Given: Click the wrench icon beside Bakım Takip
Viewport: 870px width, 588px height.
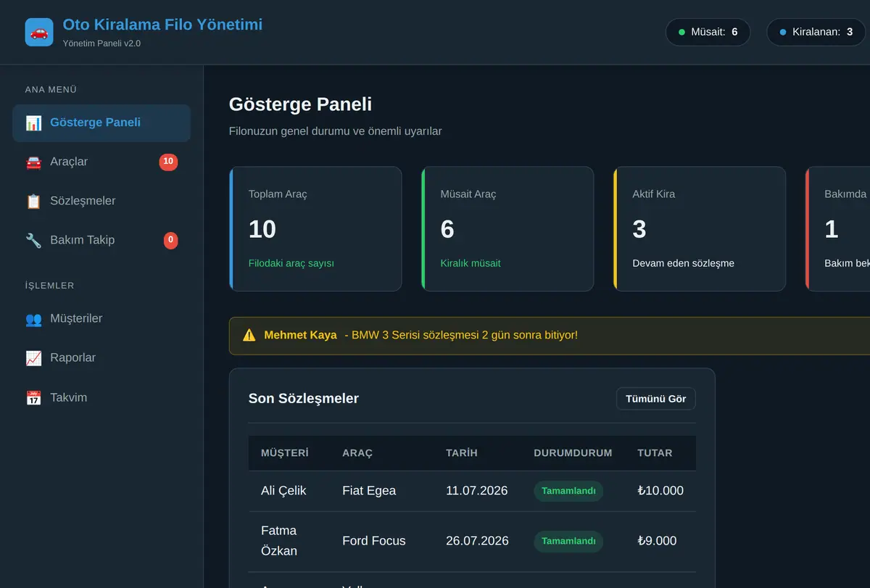Looking at the screenshot, I should [x=33, y=240].
